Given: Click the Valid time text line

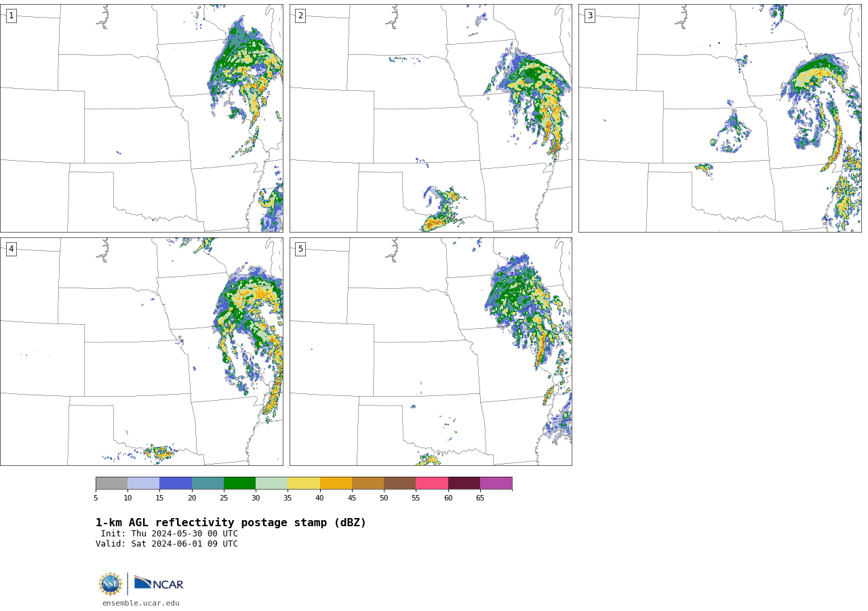Looking at the screenshot, I should tap(167, 544).
